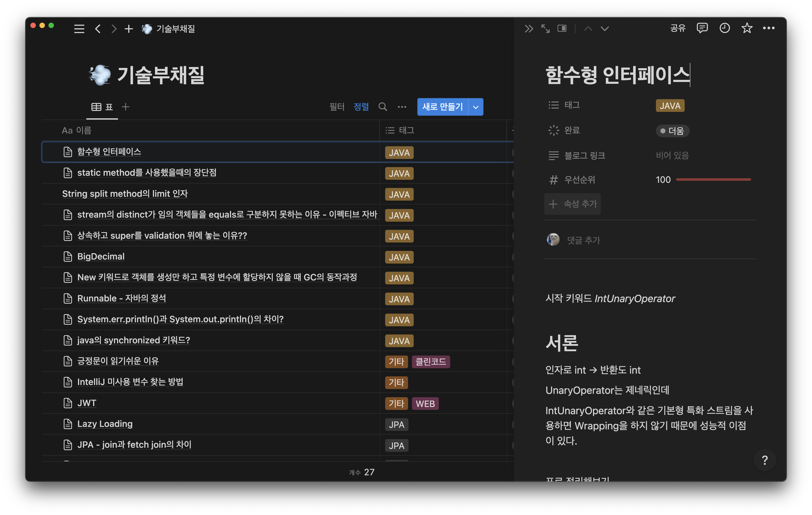Open page history via the clock icon
This screenshot has width=812, height=515.
[x=724, y=28]
